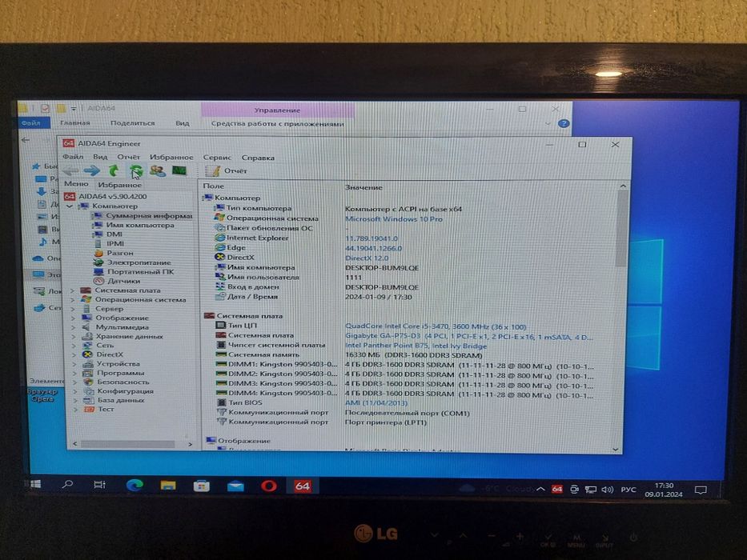This screenshot has width=747, height=560.
Task: Open the Вид menu in AIDA64
Action: (100, 157)
